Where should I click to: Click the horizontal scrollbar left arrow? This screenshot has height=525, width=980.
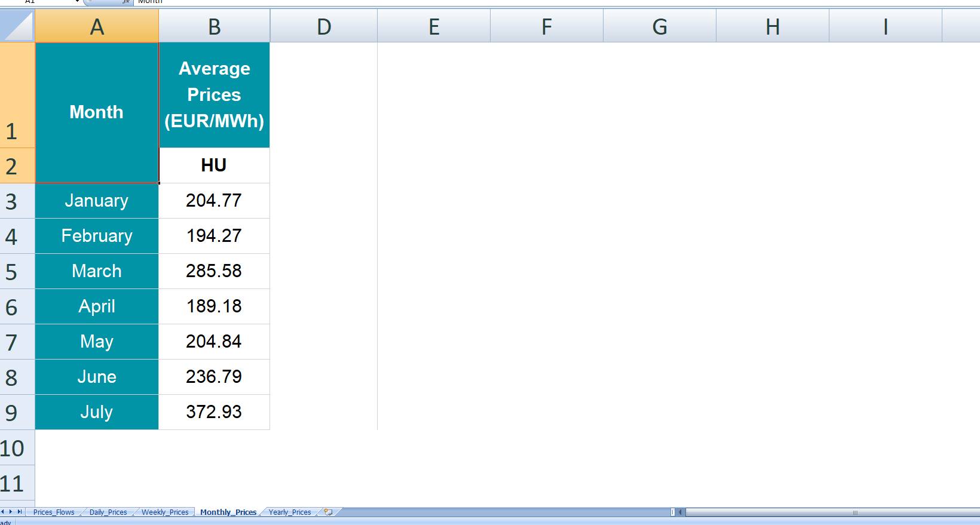point(681,512)
